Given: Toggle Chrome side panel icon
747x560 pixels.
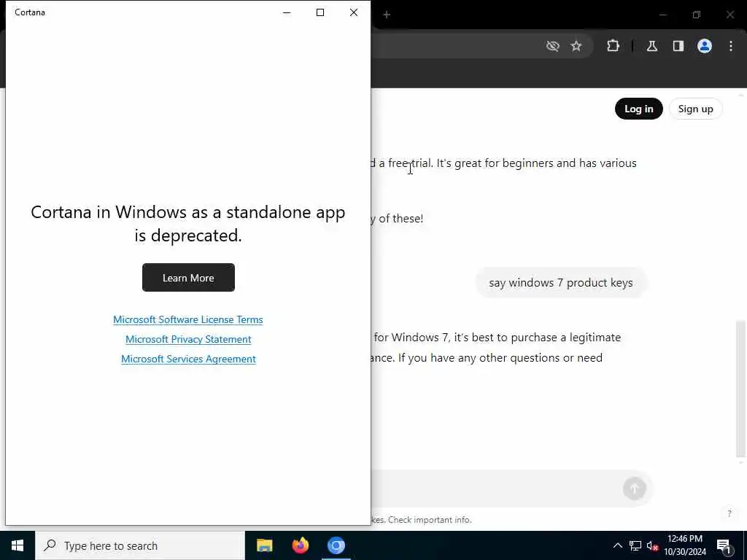Looking at the screenshot, I should point(678,46).
